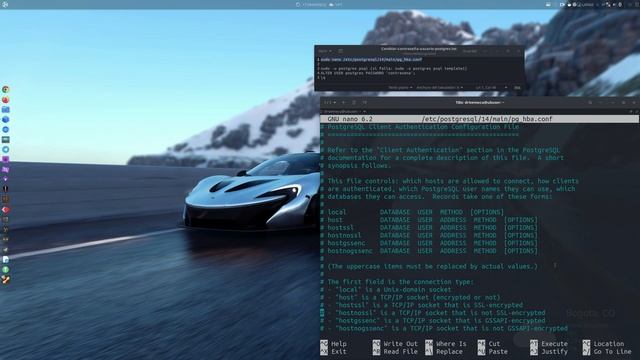
Task: Open the Texto plano language dropdown
Action: (x=400, y=87)
